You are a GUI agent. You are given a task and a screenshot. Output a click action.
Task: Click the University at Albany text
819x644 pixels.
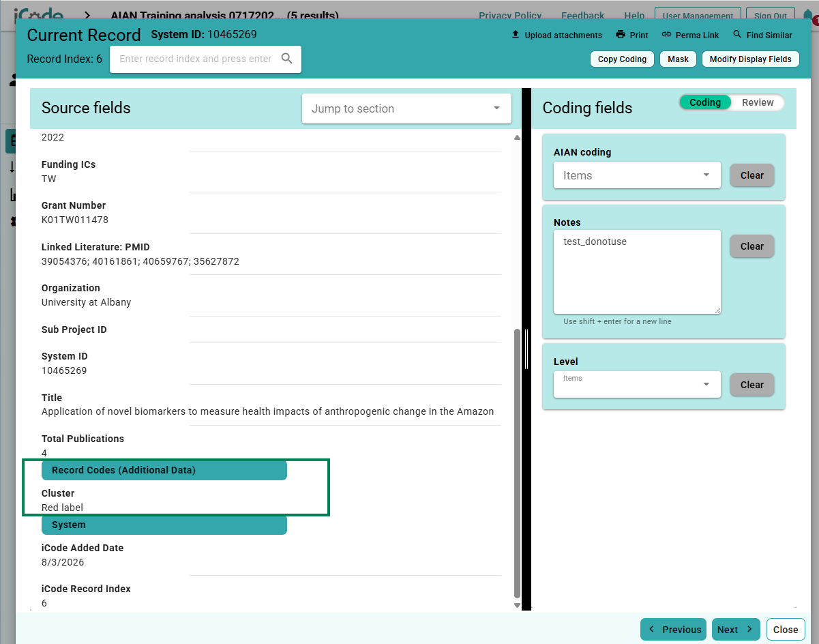86,302
